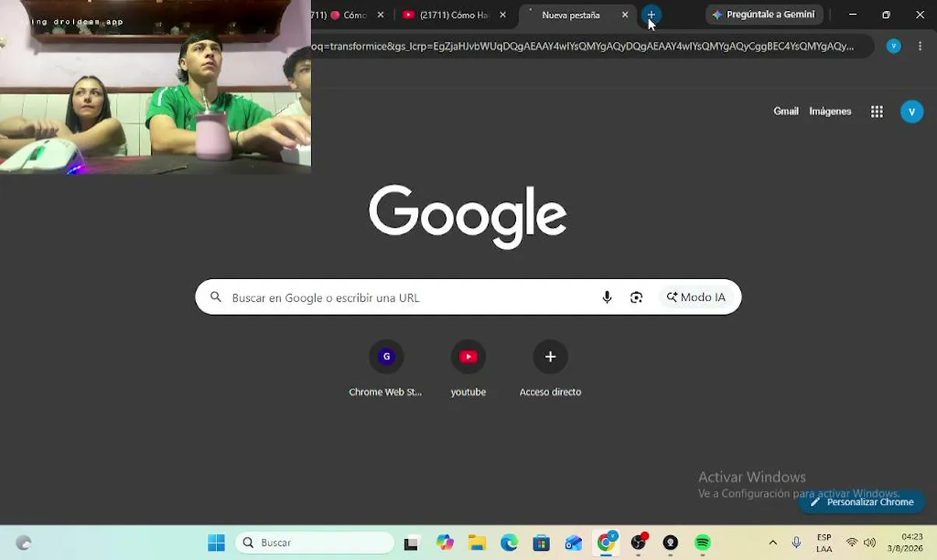Show hidden system tray icons
Image resolution: width=937 pixels, height=560 pixels.
pos(773,542)
